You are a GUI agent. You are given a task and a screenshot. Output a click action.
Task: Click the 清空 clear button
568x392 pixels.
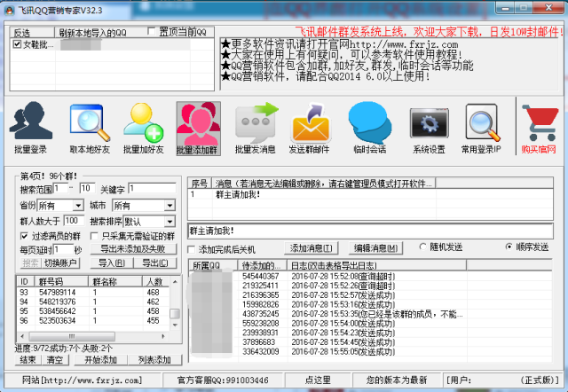tap(55, 360)
